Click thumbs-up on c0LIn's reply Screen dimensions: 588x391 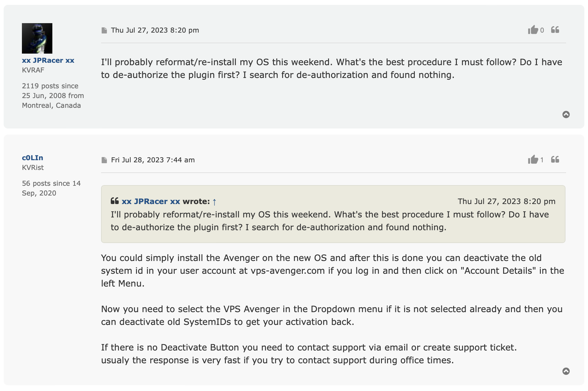tap(533, 160)
